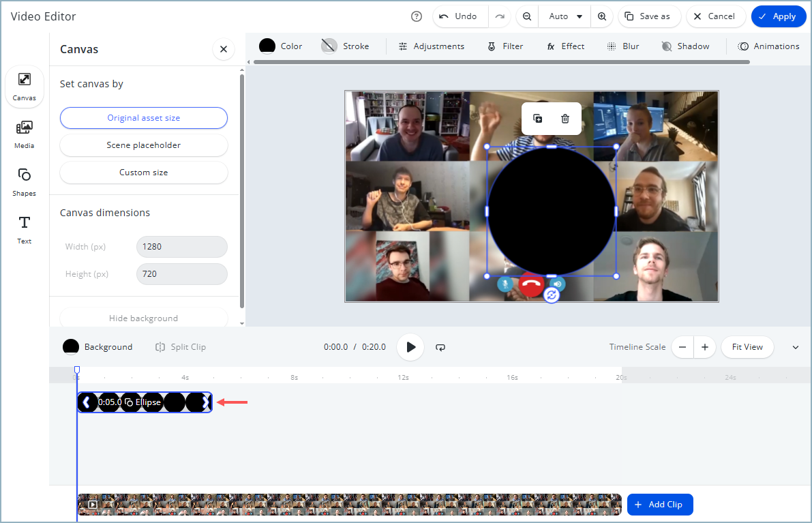Open the Shapes panel in sidebar
This screenshot has width=812, height=523.
[24, 181]
